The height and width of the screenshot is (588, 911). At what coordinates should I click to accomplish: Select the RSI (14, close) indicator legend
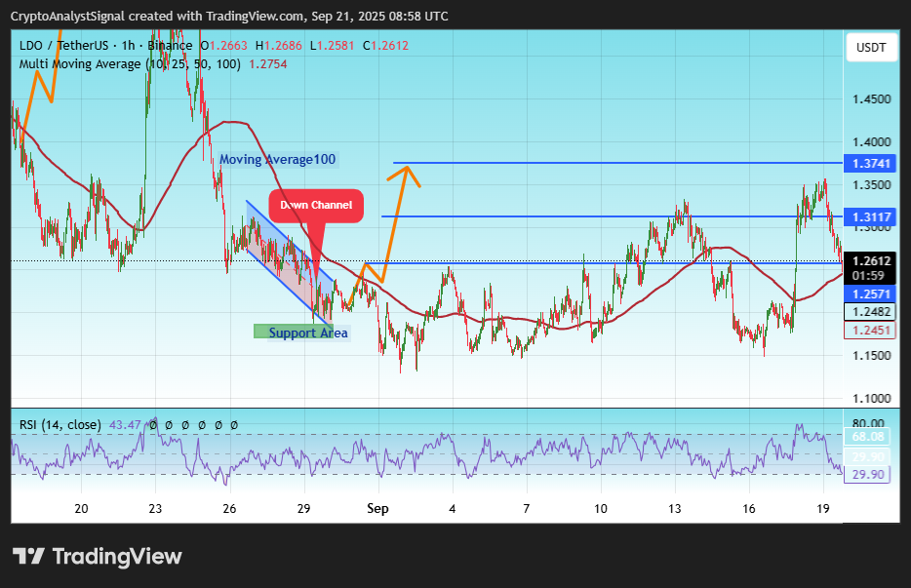coord(59,425)
